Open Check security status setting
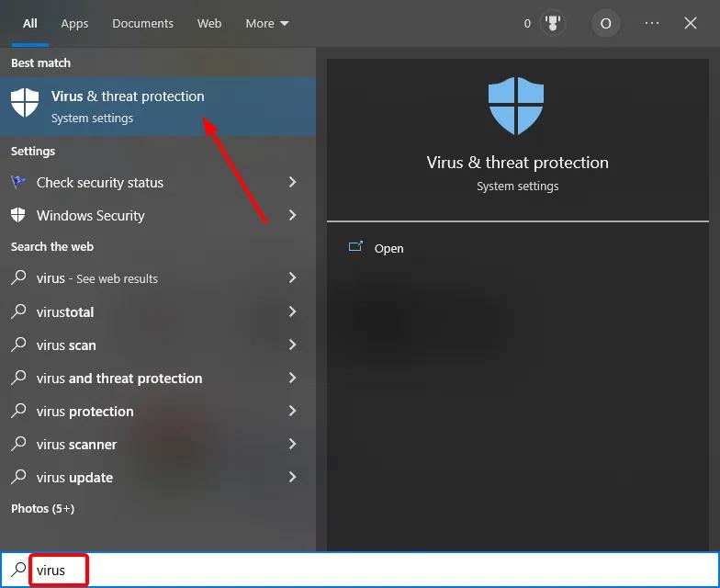 click(x=158, y=182)
